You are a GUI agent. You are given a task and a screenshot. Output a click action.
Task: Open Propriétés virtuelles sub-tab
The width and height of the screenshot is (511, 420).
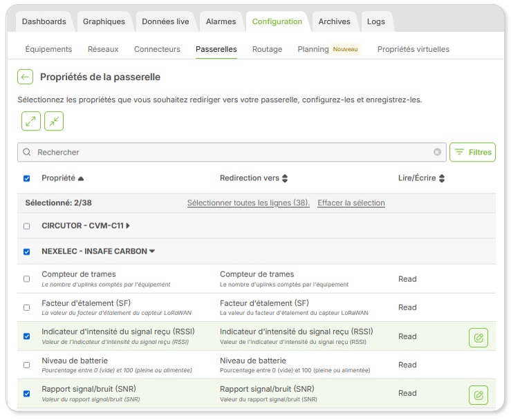coord(414,49)
